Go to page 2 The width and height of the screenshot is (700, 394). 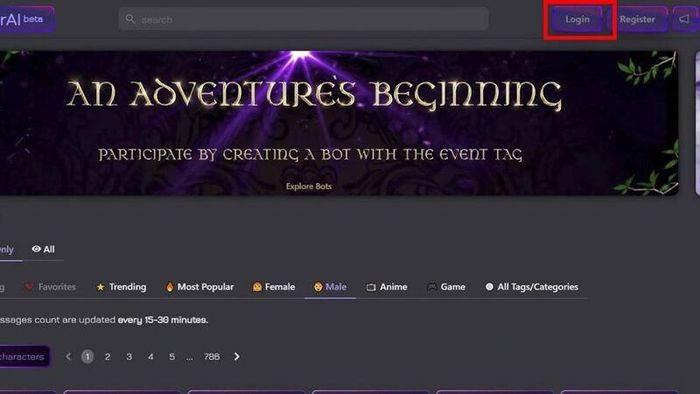coord(108,357)
